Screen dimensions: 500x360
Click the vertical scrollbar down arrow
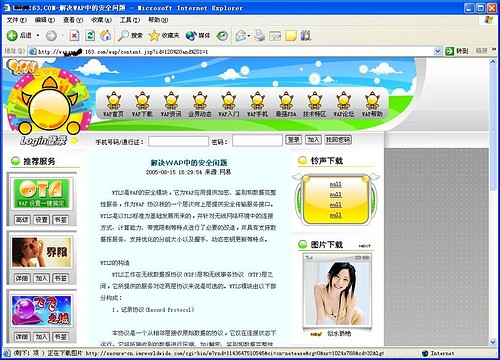[x=493, y=342]
